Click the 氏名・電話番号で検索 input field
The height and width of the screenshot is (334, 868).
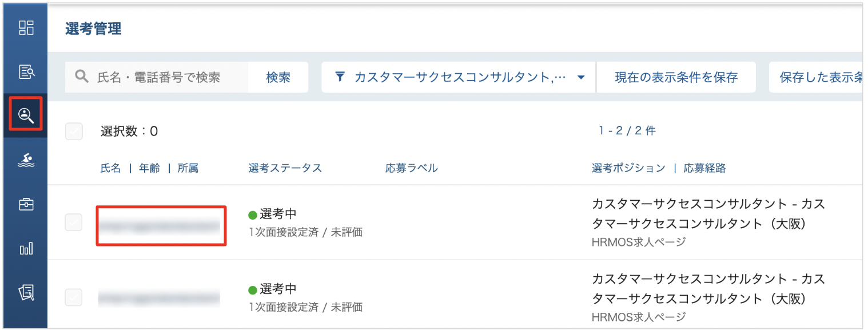coord(166,77)
